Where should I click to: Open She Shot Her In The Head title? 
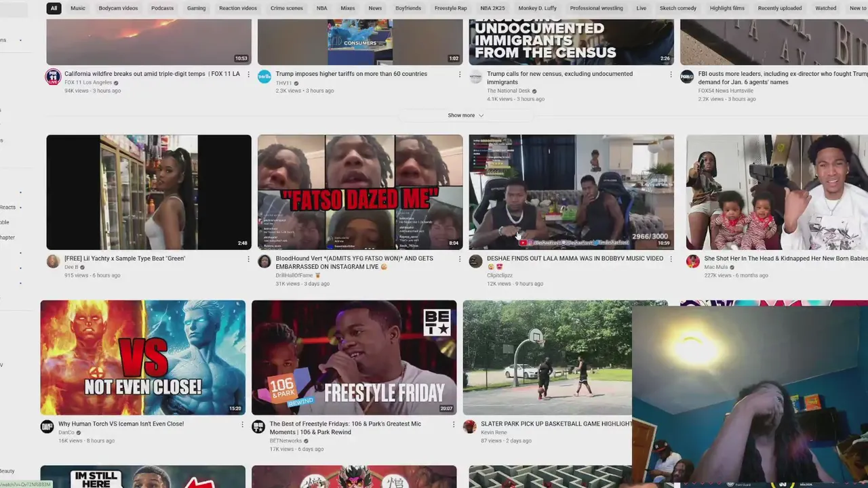point(786,258)
